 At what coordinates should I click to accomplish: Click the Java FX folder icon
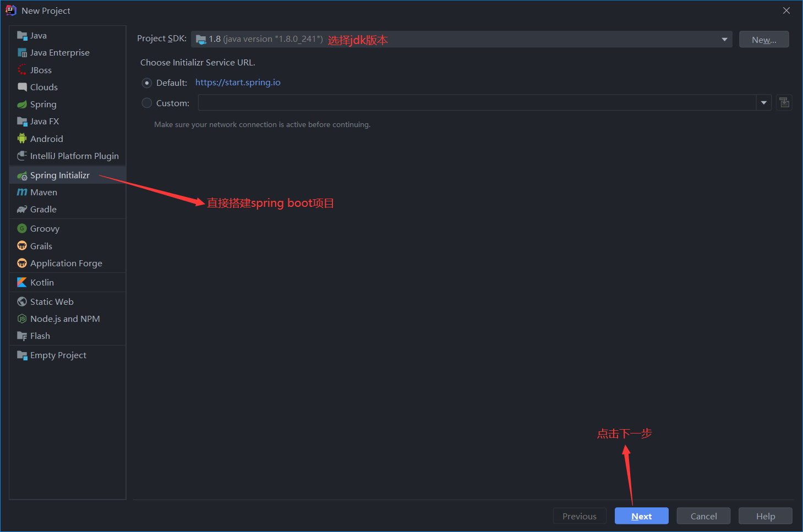pos(22,122)
